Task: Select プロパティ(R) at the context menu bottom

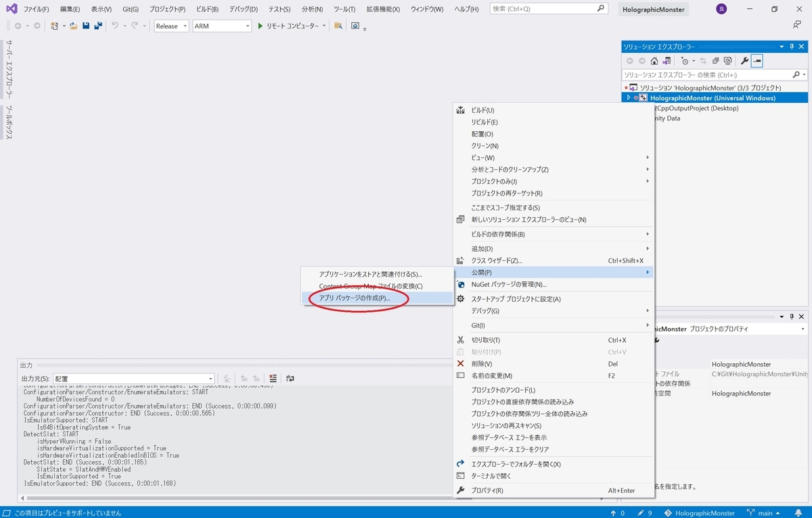Action: [554, 490]
